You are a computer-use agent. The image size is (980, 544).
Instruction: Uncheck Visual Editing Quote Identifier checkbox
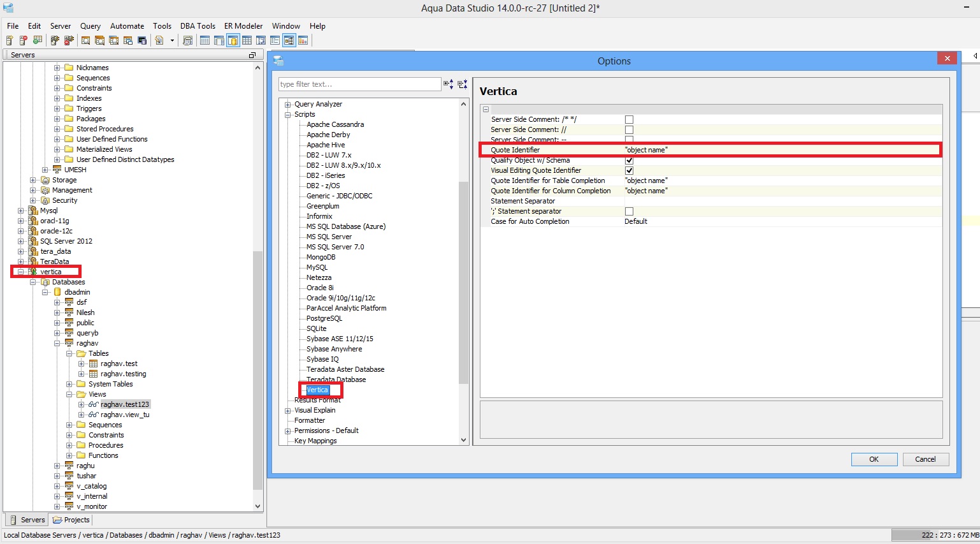[629, 170]
